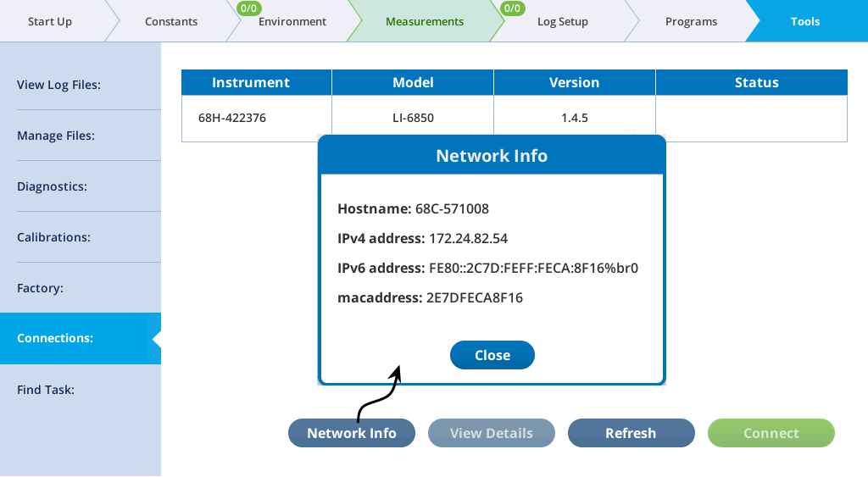
Task: Click the Model column header
Action: click(x=413, y=82)
